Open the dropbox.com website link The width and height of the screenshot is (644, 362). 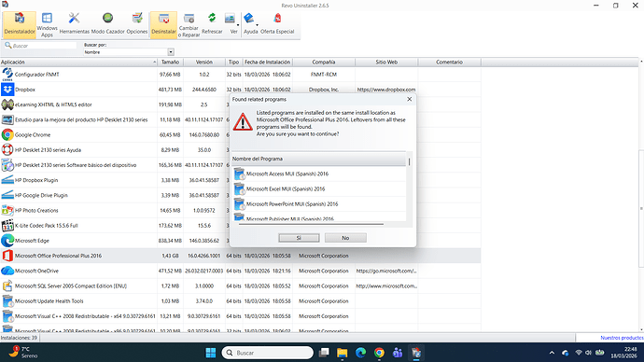click(x=386, y=90)
